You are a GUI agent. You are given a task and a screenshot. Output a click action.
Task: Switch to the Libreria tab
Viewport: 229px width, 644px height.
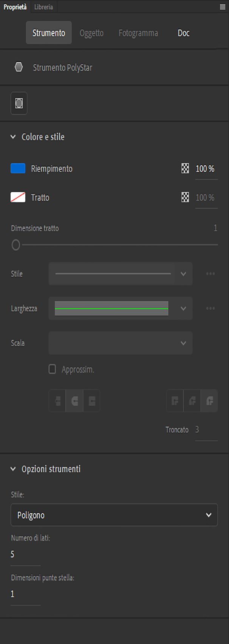(x=43, y=7)
